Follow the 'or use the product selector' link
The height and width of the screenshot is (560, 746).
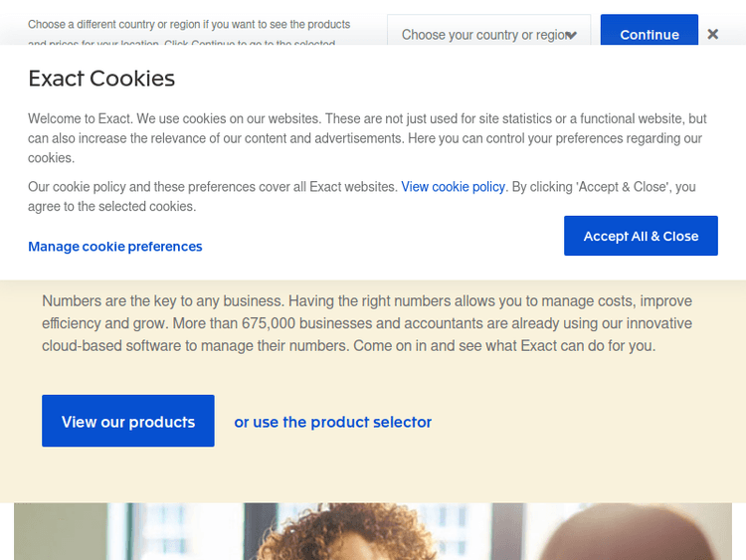point(333,422)
